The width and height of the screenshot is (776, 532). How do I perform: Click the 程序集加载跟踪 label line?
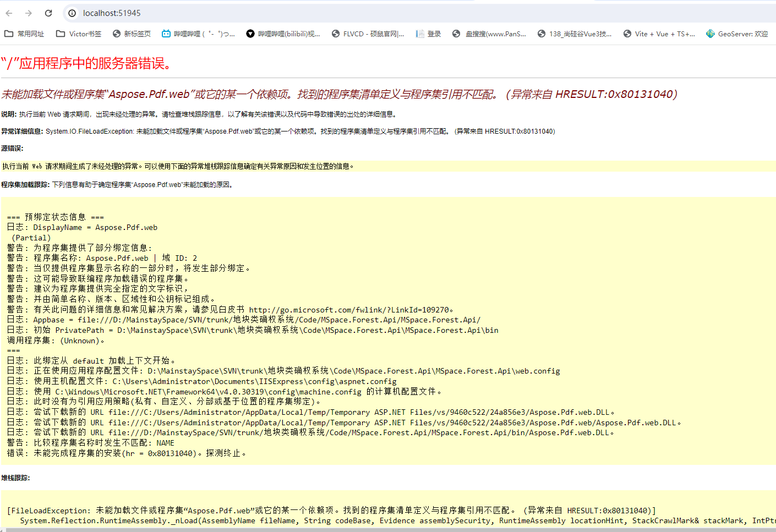point(118,185)
